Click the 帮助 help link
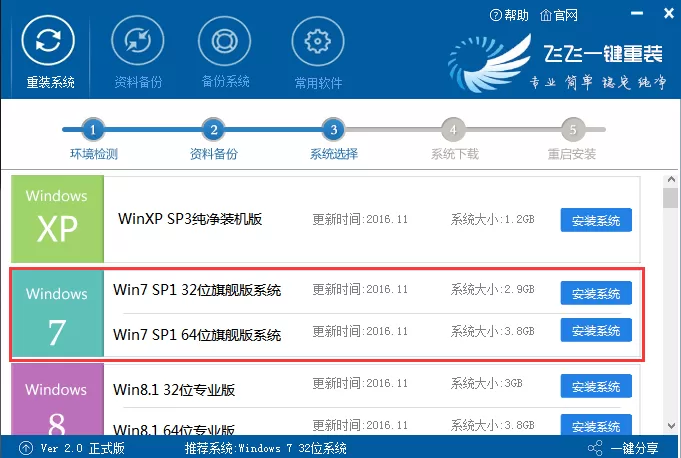This screenshot has width=681, height=458. pyautogui.click(x=509, y=16)
